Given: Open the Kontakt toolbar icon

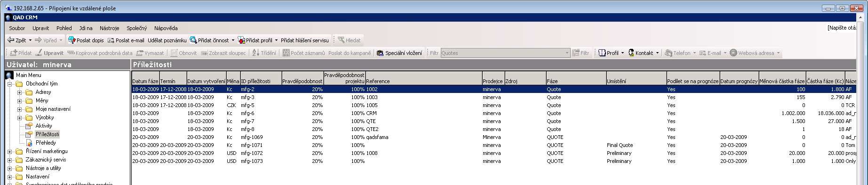Looking at the screenshot, I should click(631, 53).
